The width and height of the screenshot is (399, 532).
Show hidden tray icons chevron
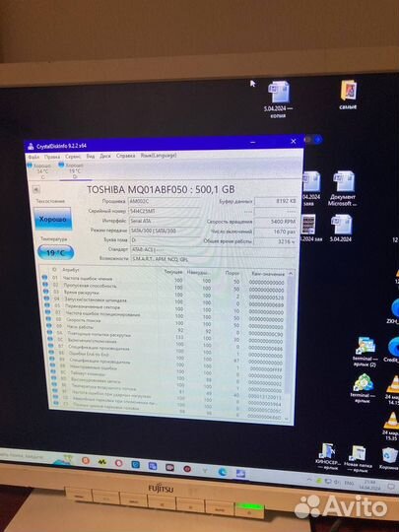click(x=309, y=480)
